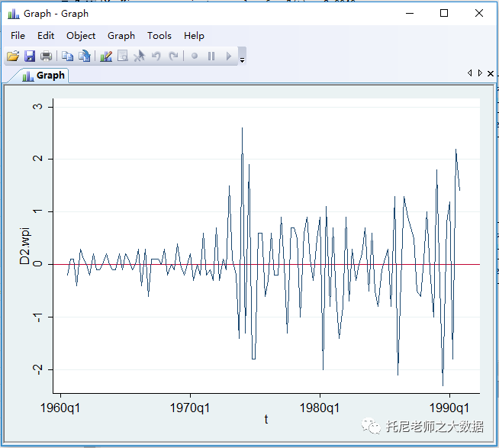Image resolution: width=499 pixels, height=448 pixels.
Task: Click the rename graph icon
Action: click(x=85, y=56)
